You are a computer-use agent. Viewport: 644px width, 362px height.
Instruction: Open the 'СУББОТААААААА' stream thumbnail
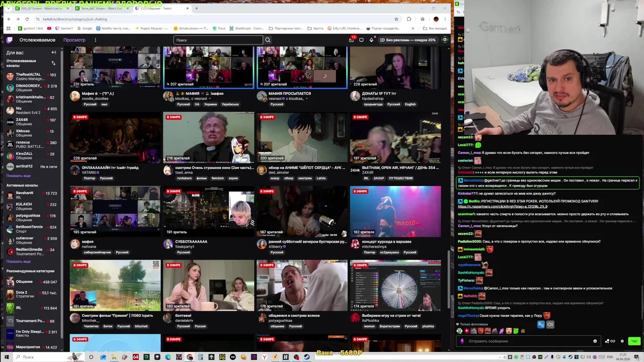[x=209, y=211]
